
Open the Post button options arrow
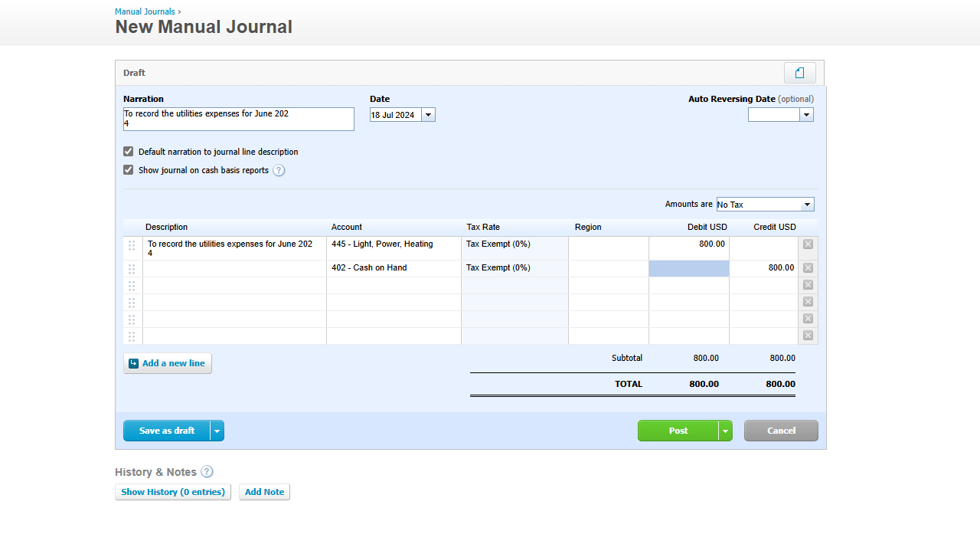tap(725, 431)
